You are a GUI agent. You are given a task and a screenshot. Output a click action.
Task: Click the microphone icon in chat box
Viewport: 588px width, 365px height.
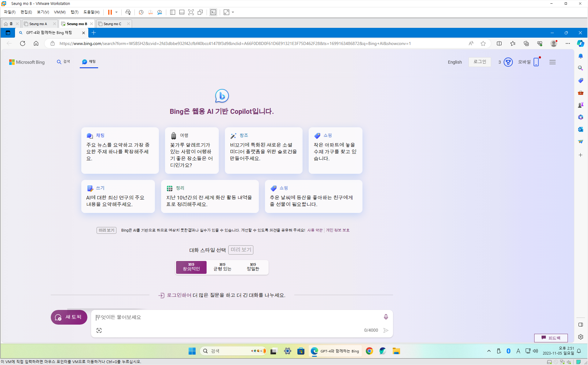click(386, 317)
